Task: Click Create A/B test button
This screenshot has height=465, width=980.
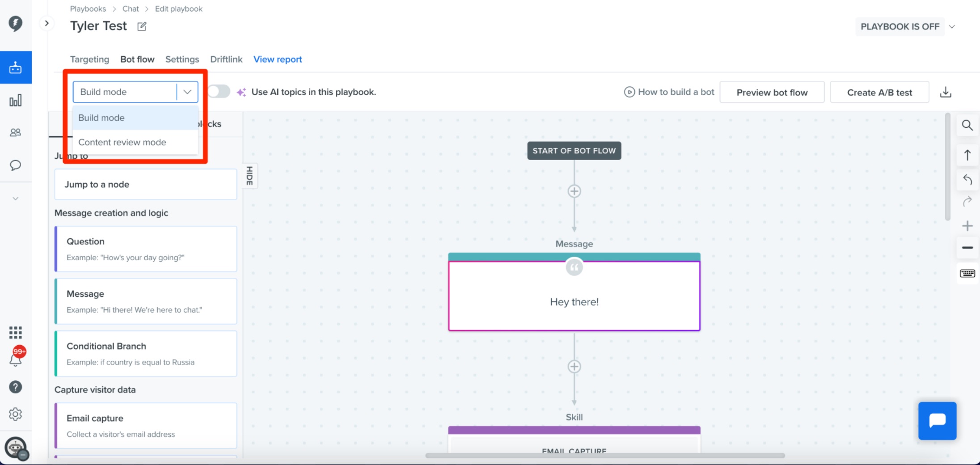Action: tap(879, 92)
